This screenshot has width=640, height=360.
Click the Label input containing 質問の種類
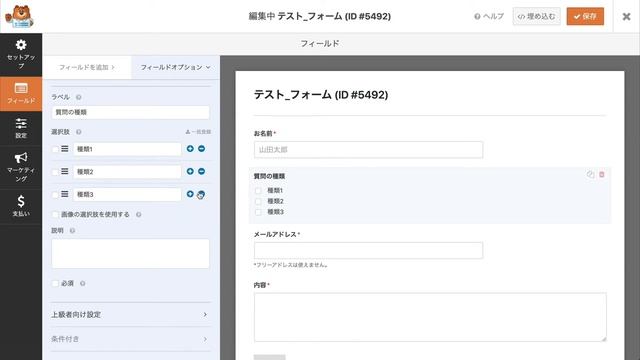(x=130, y=112)
